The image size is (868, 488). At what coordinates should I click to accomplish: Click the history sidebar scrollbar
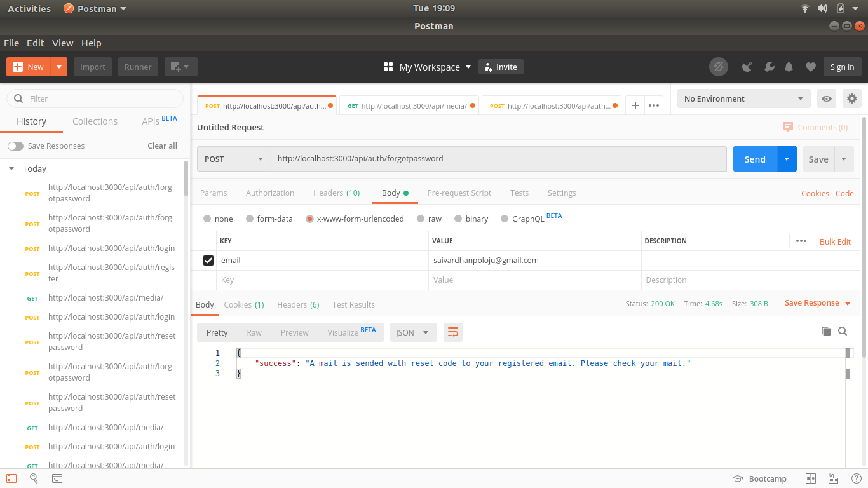[186, 178]
